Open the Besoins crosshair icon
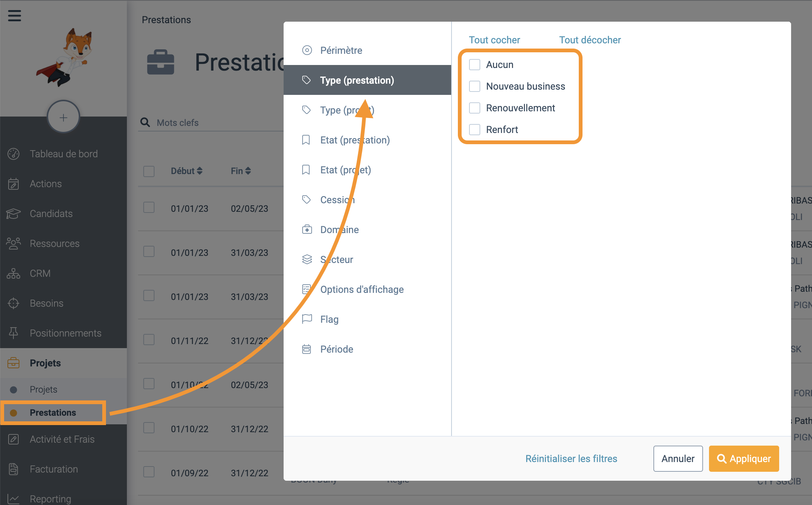This screenshot has height=505, width=812. click(13, 303)
